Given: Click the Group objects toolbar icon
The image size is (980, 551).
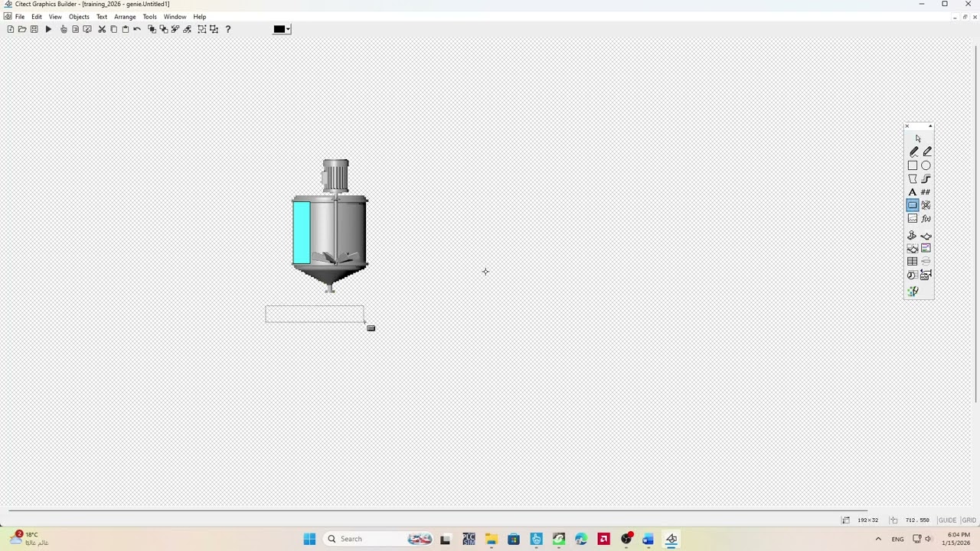Looking at the screenshot, I should click(202, 29).
